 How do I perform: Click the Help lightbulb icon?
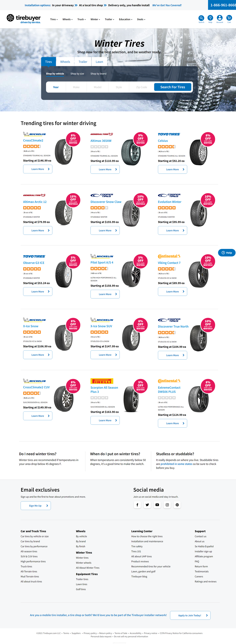(210, 18)
